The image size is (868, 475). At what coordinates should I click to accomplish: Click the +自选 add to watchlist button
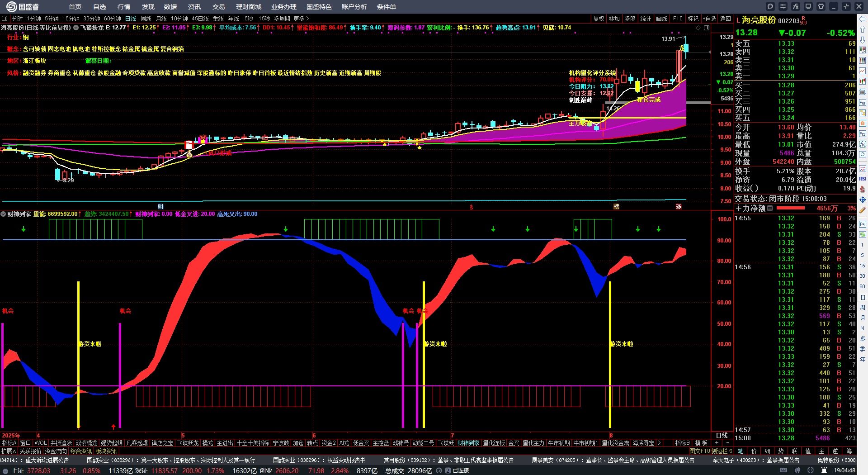(x=710, y=19)
